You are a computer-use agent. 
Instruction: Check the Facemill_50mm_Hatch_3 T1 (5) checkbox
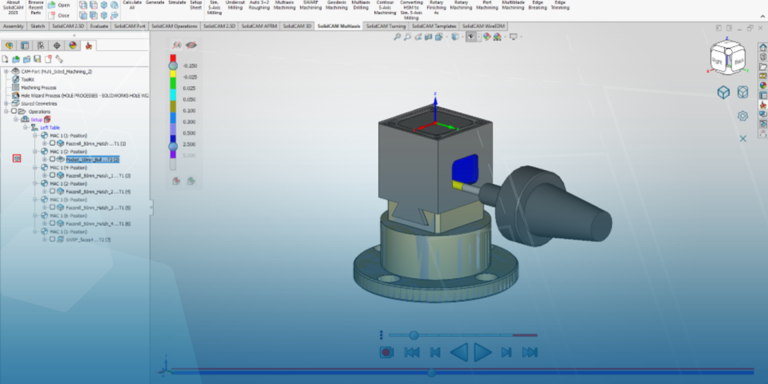tap(52, 208)
